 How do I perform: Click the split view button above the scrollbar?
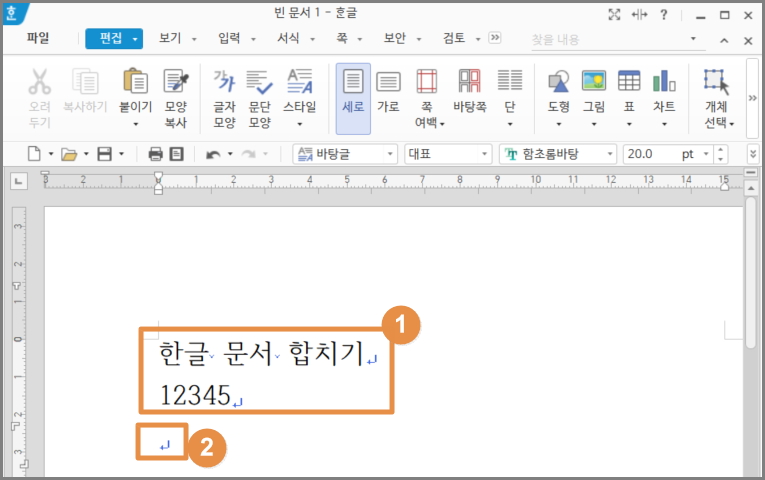tap(751, 172)
